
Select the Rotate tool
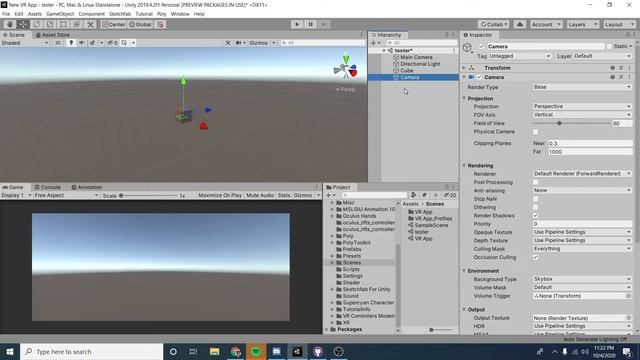[x=36, y=24]
